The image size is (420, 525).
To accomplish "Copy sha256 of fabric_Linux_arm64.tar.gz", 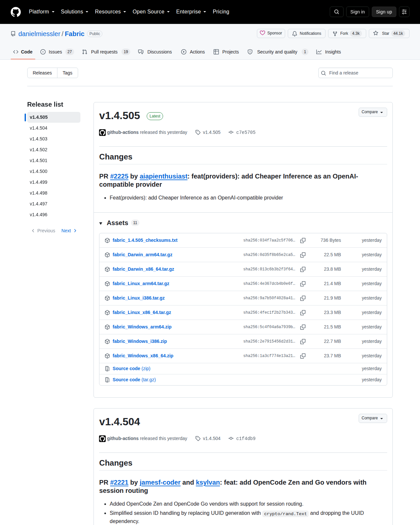I will click(x=303, y=284).
